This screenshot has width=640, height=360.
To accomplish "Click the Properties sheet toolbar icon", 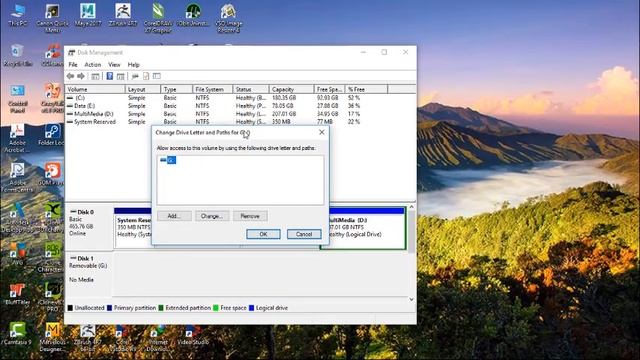I will pos(146,76).
